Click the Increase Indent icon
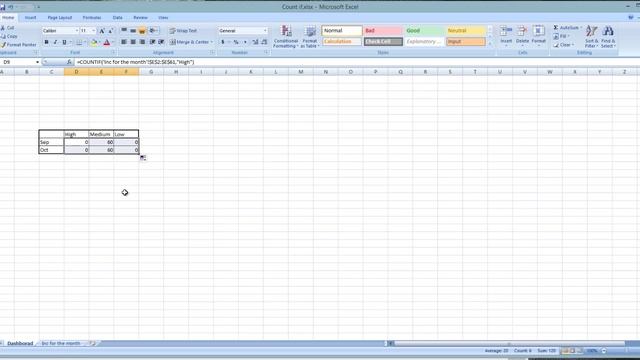Screen dimensions: 640x360 click(161, 42)
